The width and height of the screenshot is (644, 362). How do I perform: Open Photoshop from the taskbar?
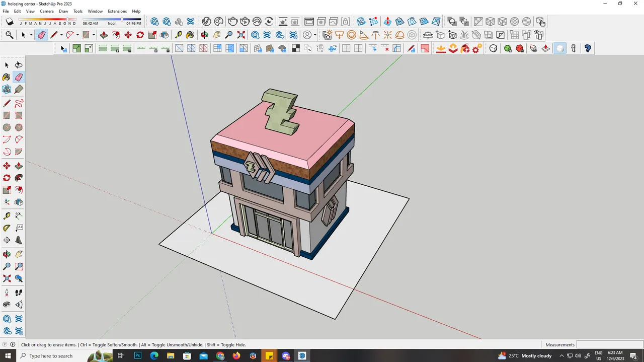click(138, 356)
